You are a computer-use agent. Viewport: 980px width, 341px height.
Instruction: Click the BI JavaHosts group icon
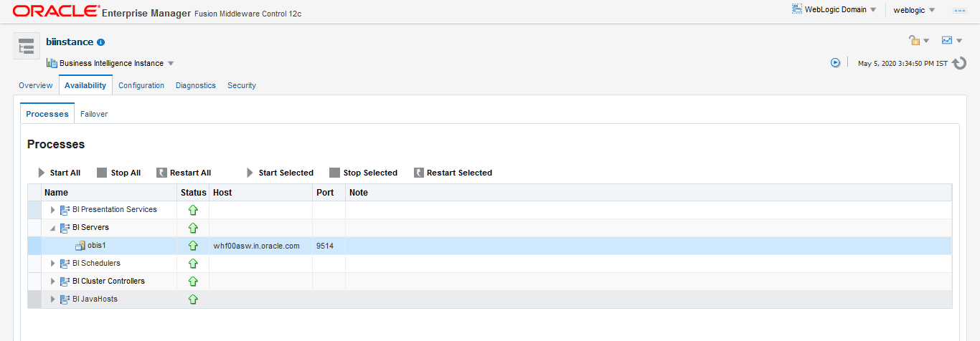click(x=65, y=299)
